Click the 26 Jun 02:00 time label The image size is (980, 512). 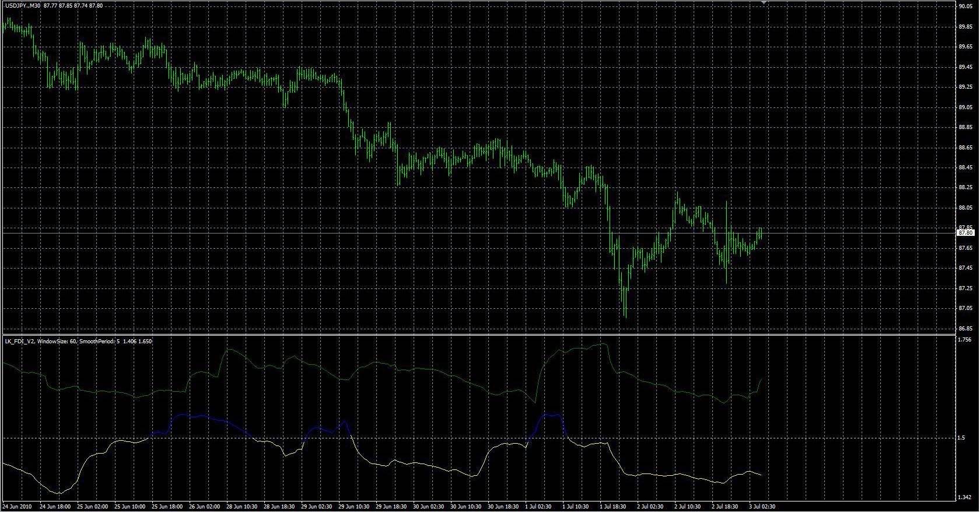click(205, 507)
